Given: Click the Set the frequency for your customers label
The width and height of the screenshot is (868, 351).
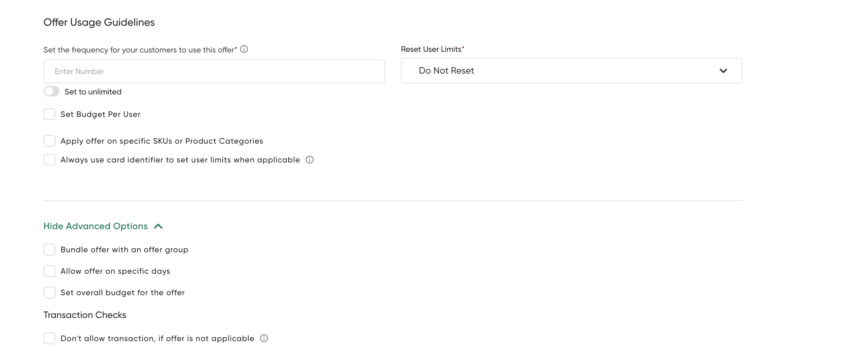Looking at the screenshot, I should coord(140,50).
